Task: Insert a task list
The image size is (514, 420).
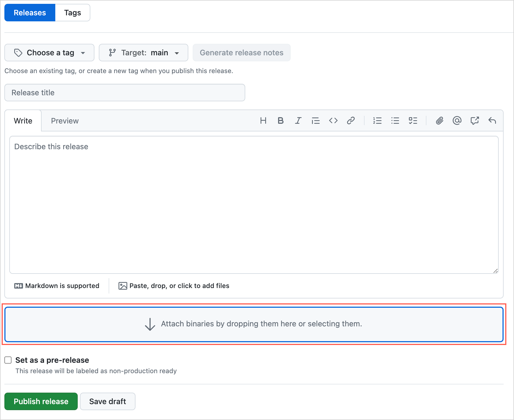Action: click(413, 120)
